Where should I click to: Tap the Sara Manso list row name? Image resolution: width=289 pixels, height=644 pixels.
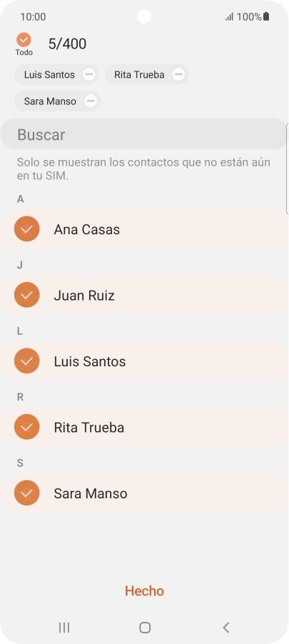[91, 493]
